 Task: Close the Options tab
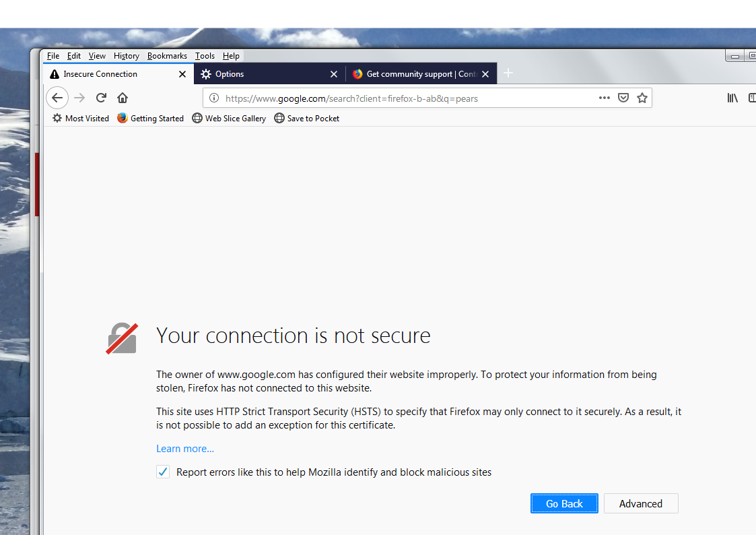[x=334, y=74]
